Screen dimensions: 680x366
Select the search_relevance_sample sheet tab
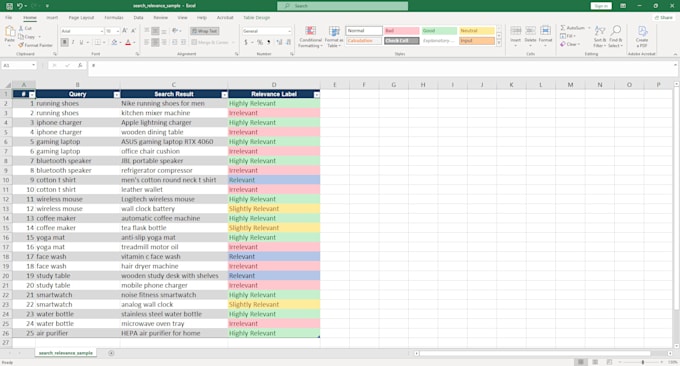(x=66, y=353)
